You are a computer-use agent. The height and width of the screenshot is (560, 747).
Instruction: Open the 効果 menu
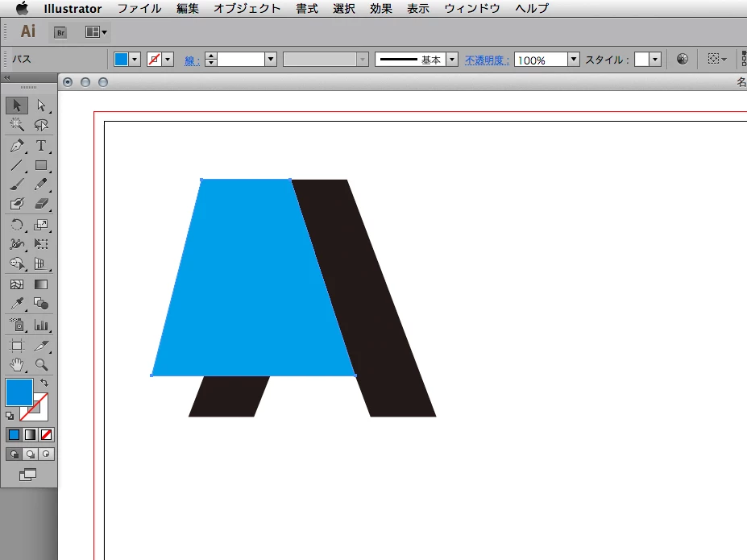pyautogui.click(x=380, y=9)
